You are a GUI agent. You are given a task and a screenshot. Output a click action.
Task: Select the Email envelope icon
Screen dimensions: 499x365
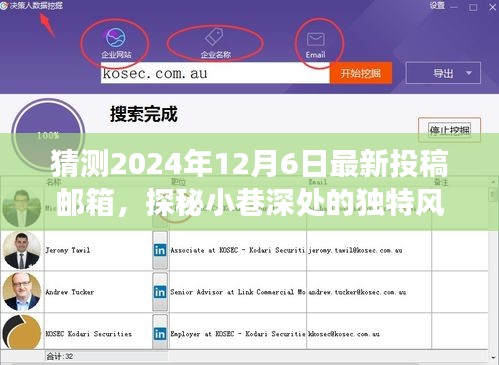[x=315, y=39]
